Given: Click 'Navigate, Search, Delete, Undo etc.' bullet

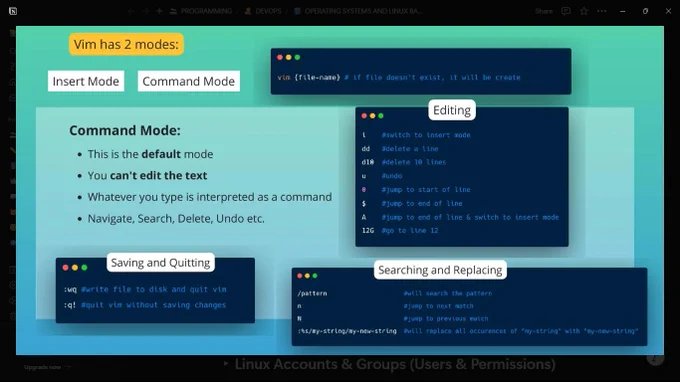Looking at the screenshot, I should (176, 219).
